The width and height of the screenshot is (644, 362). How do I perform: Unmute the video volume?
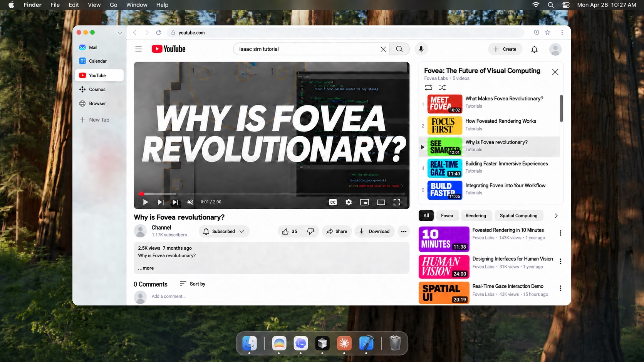(x=190, y=202)
